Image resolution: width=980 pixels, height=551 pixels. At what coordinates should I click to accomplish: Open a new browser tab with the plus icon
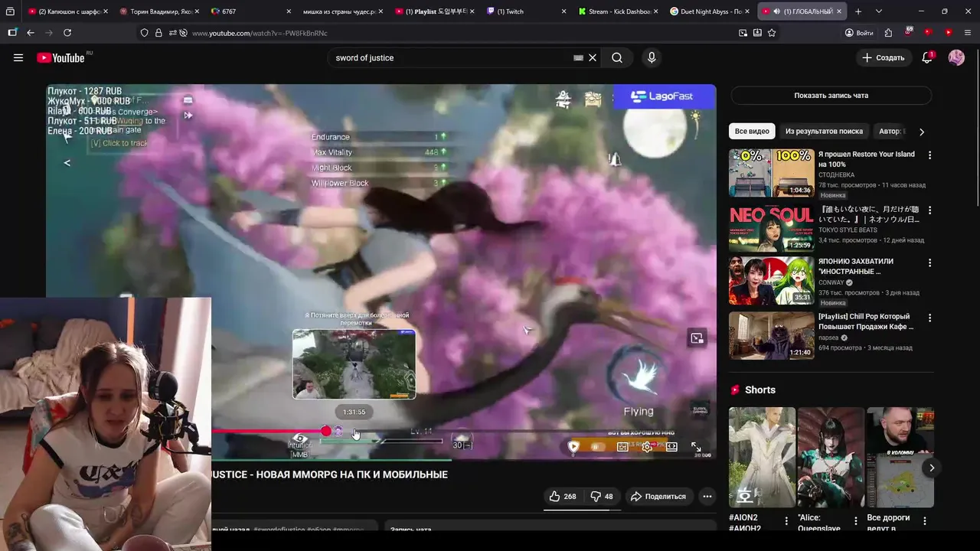tap(858, 11)
